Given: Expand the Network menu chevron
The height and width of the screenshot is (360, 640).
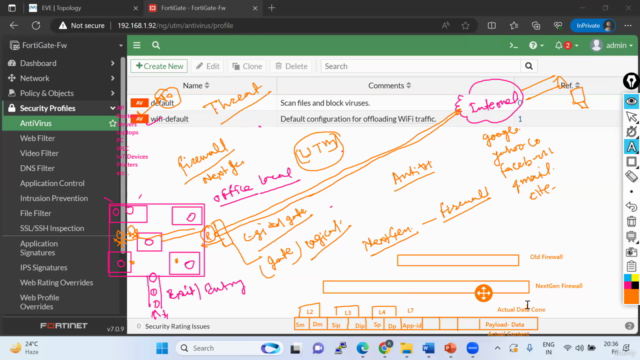Looking at the screenshot, I should (112, 78).
